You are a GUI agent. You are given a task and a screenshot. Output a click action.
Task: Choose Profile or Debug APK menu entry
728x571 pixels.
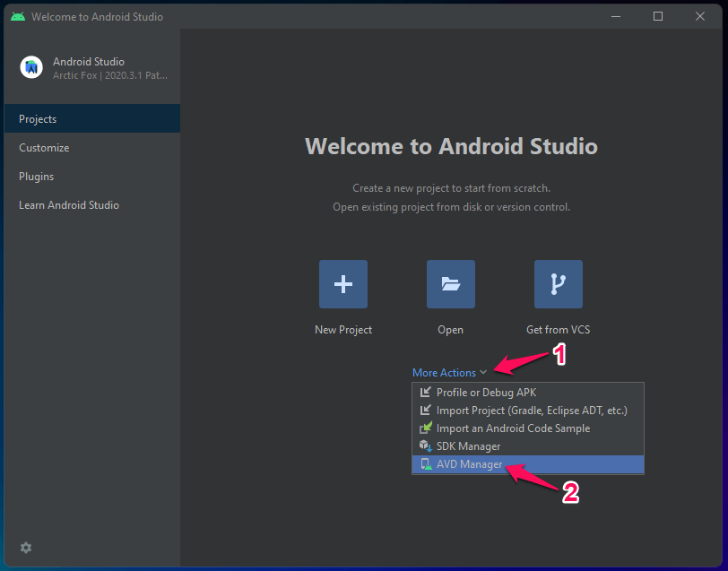click(528, 393)
